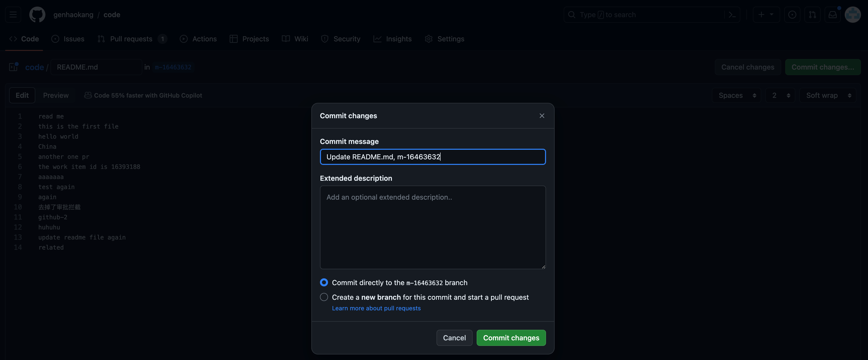Open the user avatar menu

853,14
